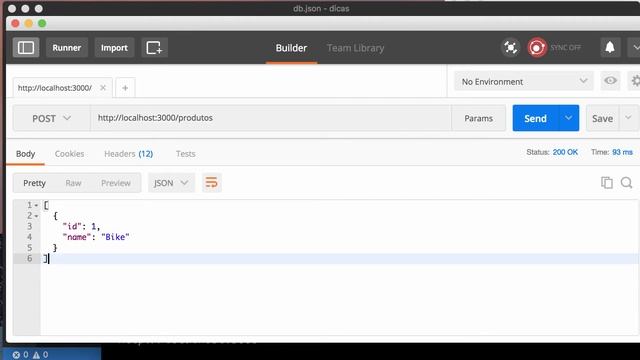Open the response search icon
This screenshot has height=360, width=640.
tap(627, 182)
